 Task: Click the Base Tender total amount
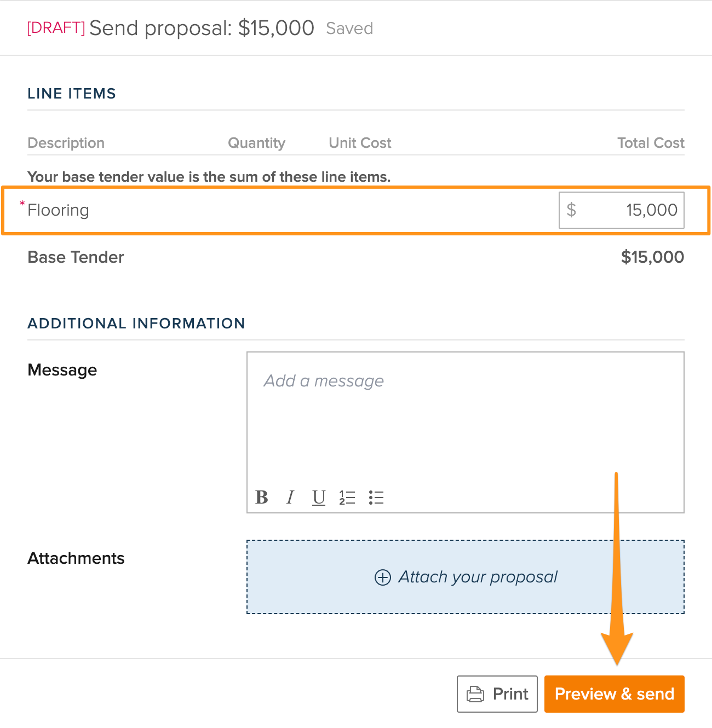(x=652, y=257)
